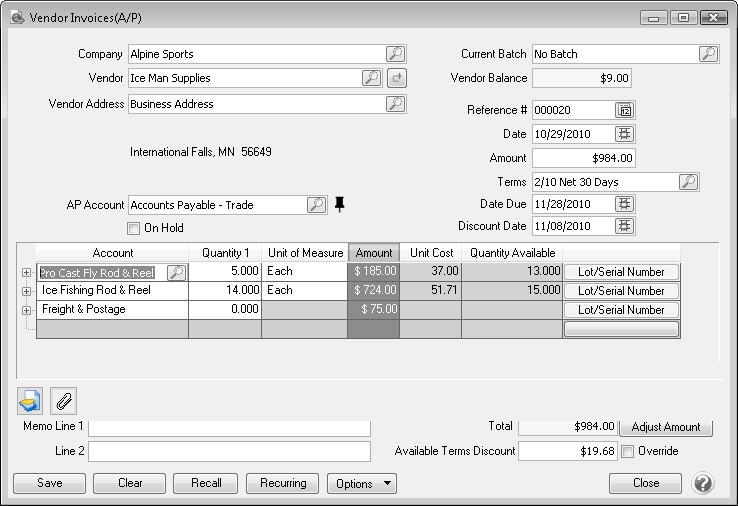Click the Current Batch lookup icon
The image size is (738, 506).
click(x=708, y=54)
